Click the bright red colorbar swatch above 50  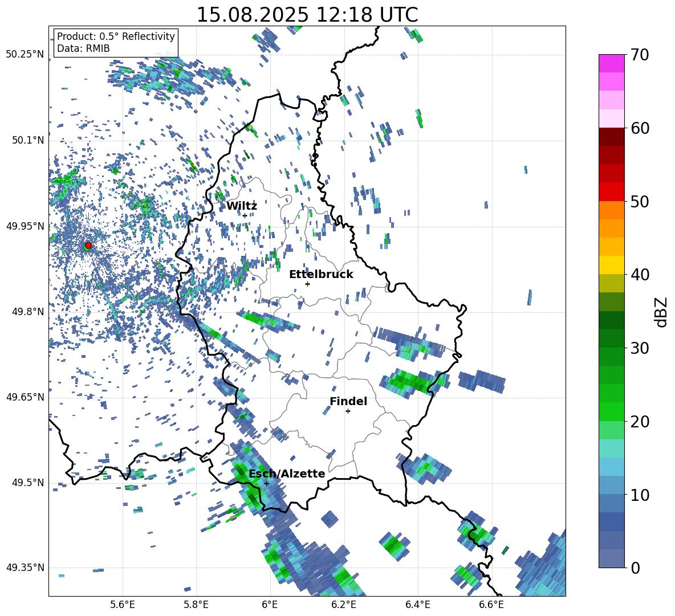coord(611,192)
